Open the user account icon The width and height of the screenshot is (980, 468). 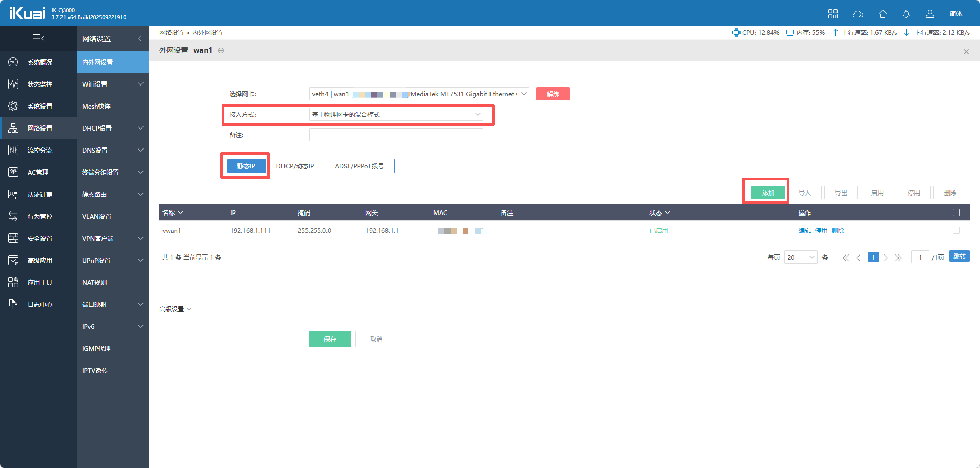click(930, 14)
